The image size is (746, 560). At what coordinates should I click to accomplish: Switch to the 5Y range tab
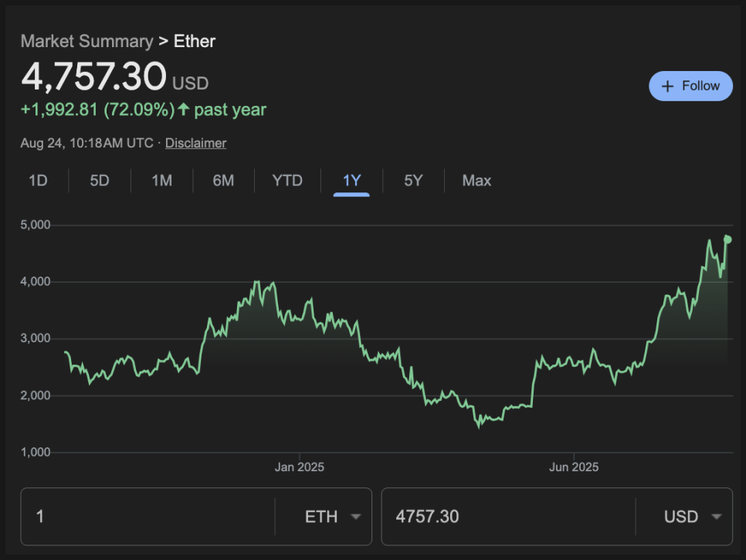pos(413,181)
